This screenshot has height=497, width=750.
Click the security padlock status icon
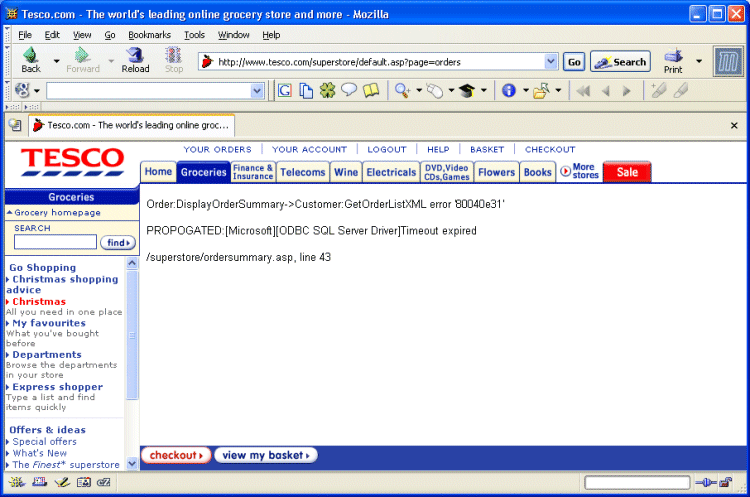pos(726,482)
